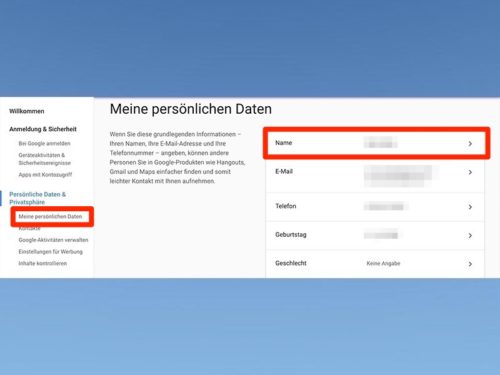Open the Name row chevron arrow
The width and height of the screenshot is (500, 375).
click(470, 144)
